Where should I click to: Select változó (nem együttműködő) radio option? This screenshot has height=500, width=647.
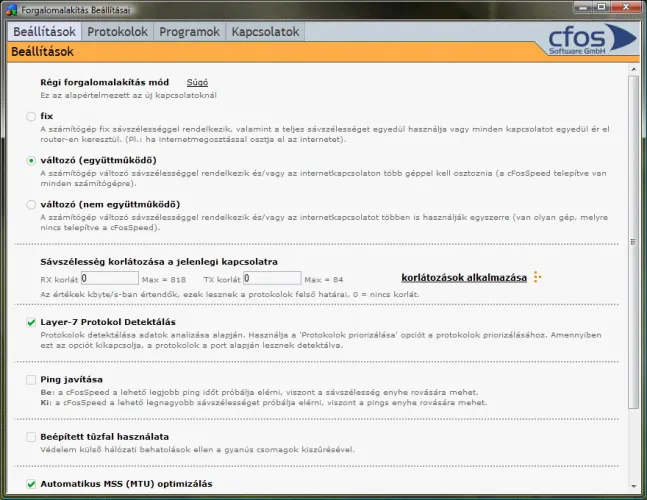click(x=31, y=205)
